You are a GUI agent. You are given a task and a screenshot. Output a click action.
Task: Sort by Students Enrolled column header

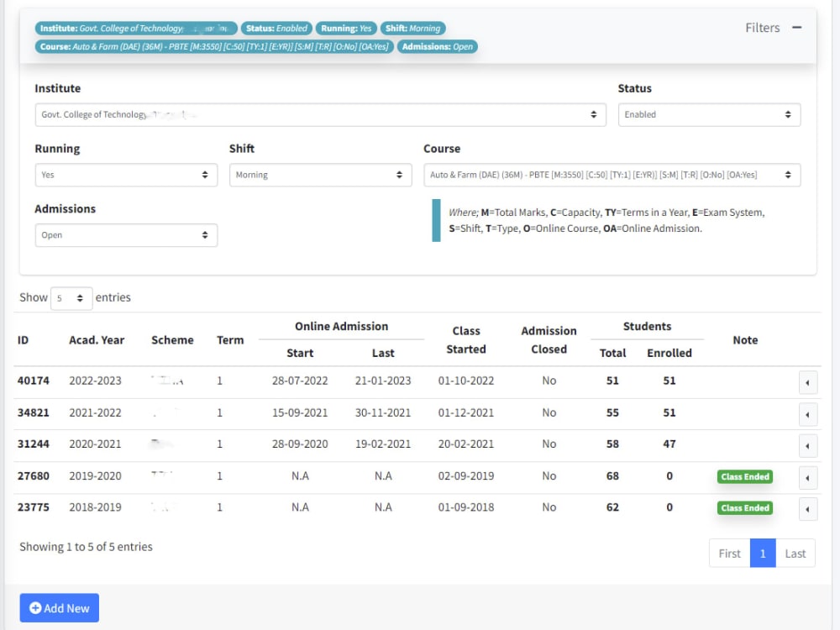tap(669, 353)
